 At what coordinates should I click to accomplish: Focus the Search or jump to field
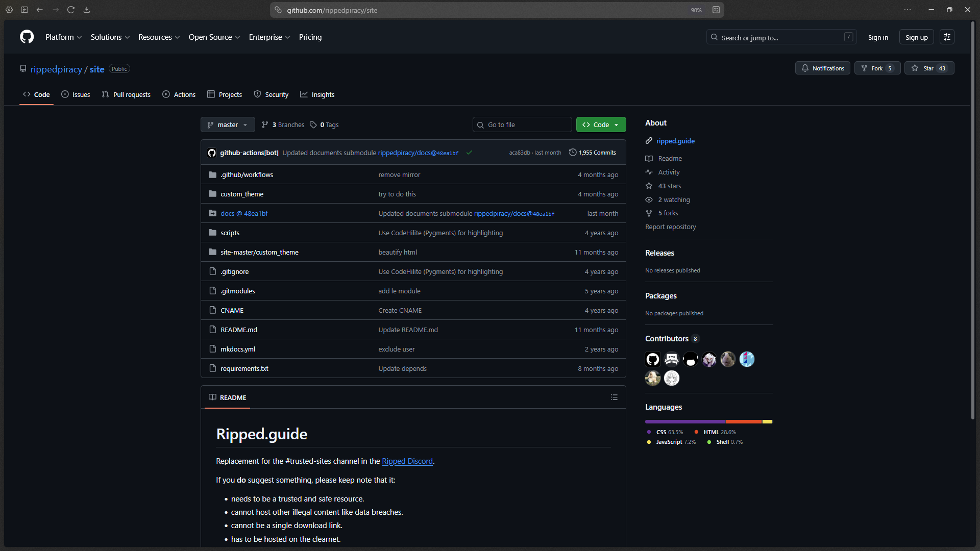[x=781, y=37]
